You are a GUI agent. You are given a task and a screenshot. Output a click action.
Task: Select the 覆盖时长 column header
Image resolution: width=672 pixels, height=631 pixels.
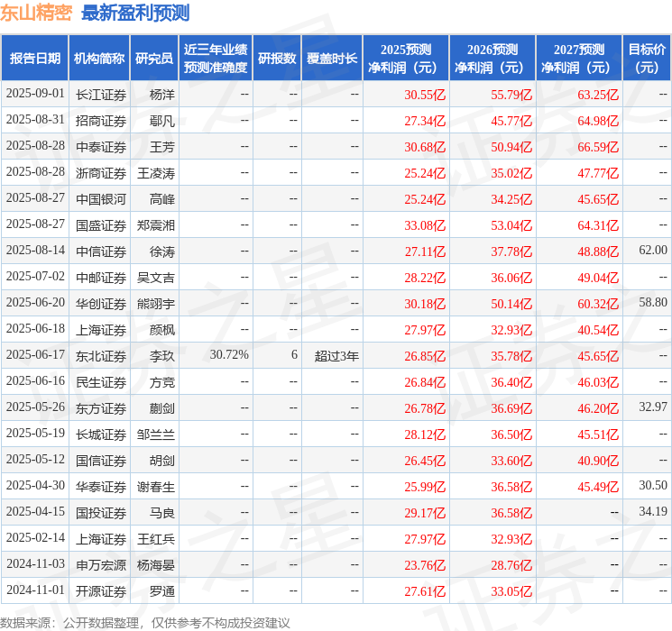point(332,59)
